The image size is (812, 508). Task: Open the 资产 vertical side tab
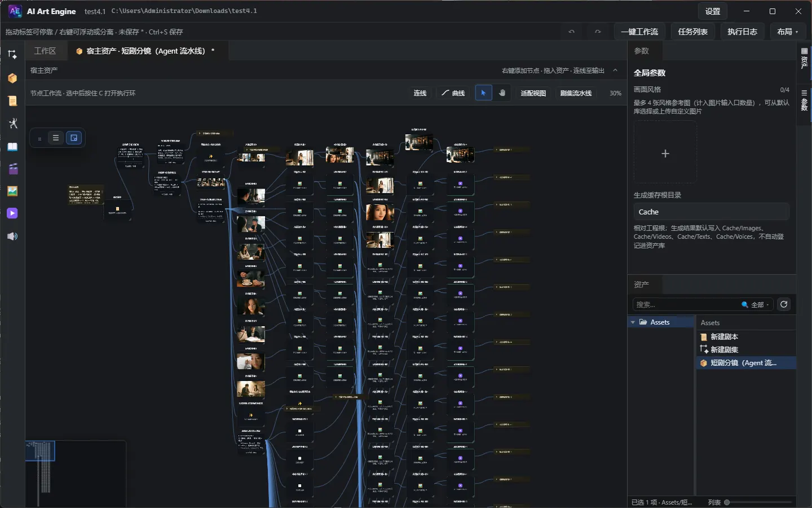805,58
